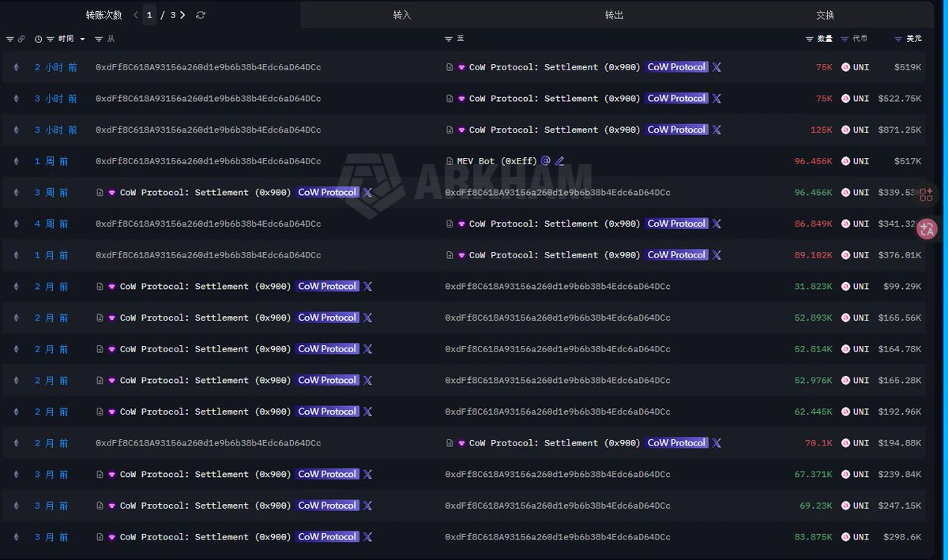Click CoW Protocol tag in the 96.456K inflow row

[328, 192]
